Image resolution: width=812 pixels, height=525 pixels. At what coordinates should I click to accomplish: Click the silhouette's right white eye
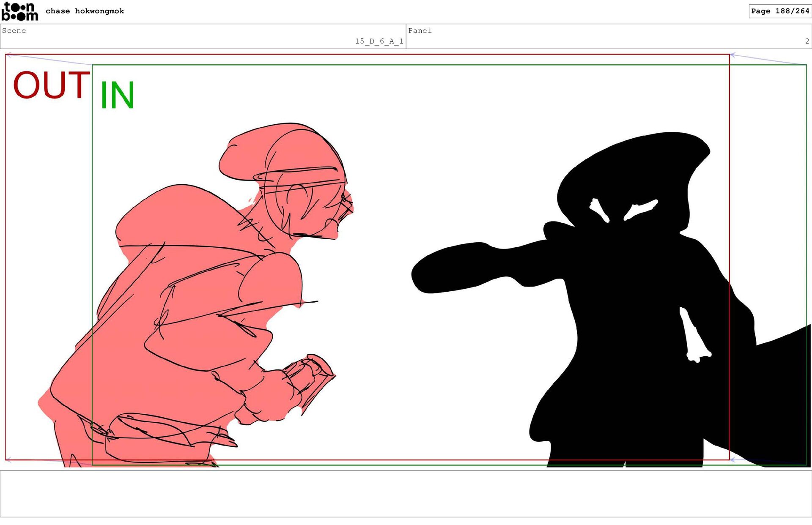[x=640, y=209]
